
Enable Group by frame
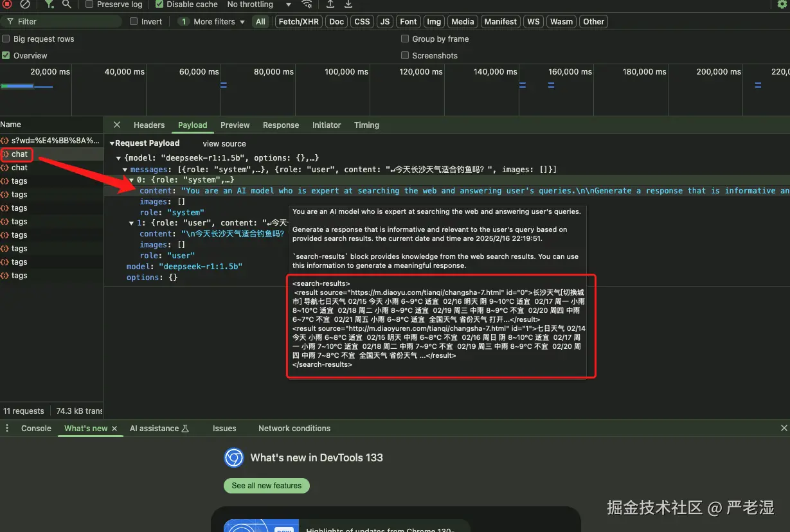405,39
